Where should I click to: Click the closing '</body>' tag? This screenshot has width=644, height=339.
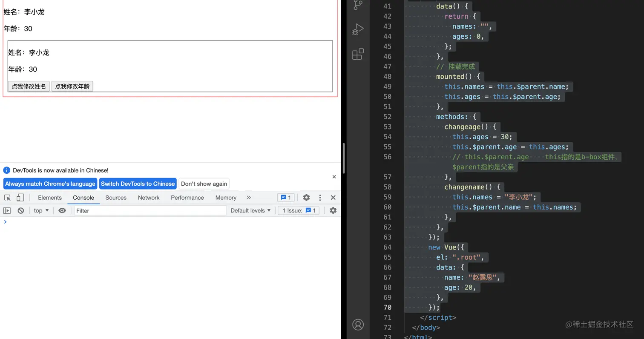(x=426, y=328)
